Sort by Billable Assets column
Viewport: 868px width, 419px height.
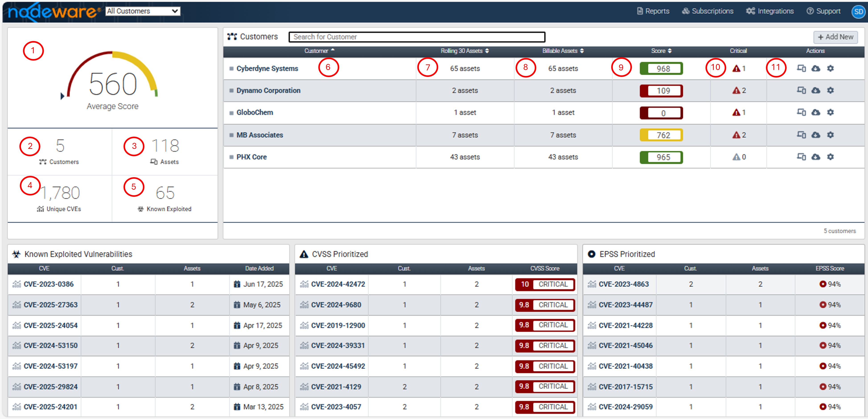[x=563, y=51]
